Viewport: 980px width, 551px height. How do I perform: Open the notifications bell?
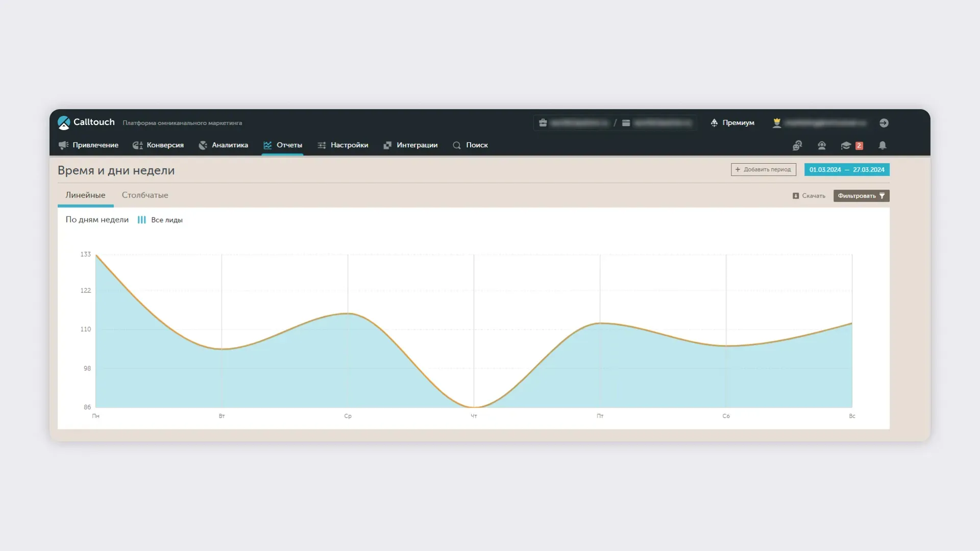(882, 145)
